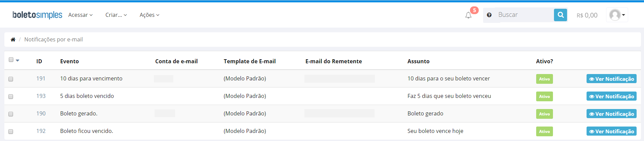This screenshot has height=141, width=644.
Task: Click the R$ 0,00 balance display
Action: (x=587, y=15)
